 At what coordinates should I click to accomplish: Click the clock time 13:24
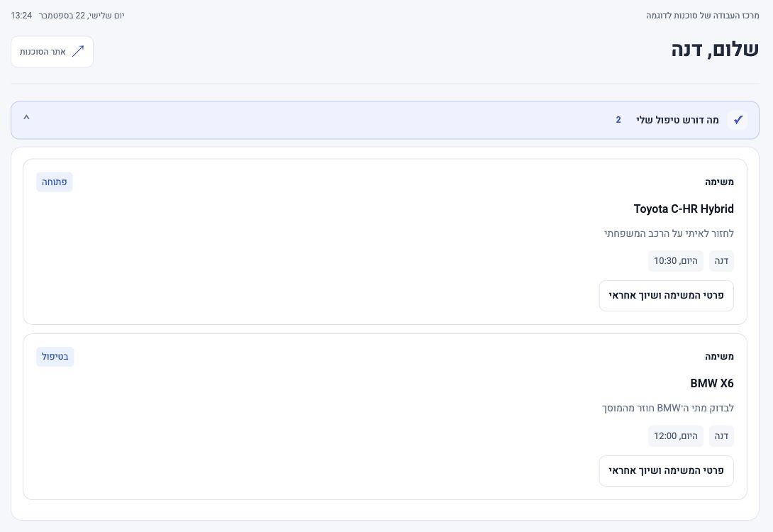coord(21,16)
